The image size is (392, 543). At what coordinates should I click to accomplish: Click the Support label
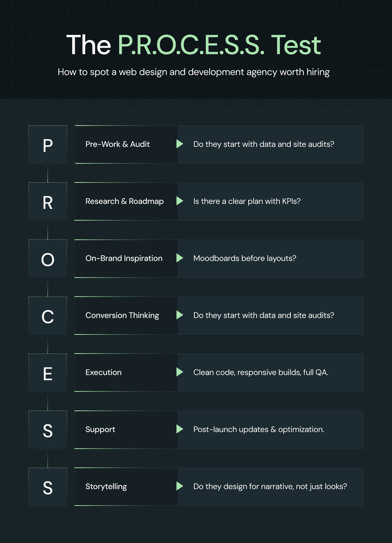(x=100, y=430)
